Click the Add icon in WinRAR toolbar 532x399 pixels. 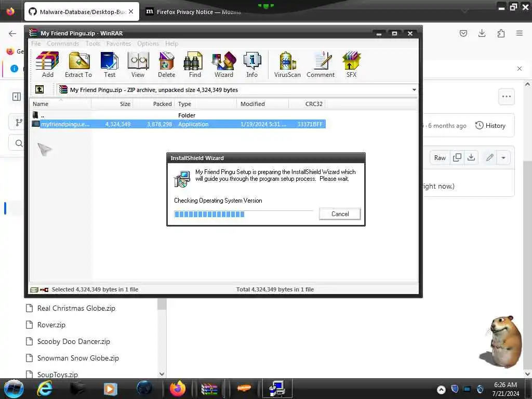(x=47, y=64)
